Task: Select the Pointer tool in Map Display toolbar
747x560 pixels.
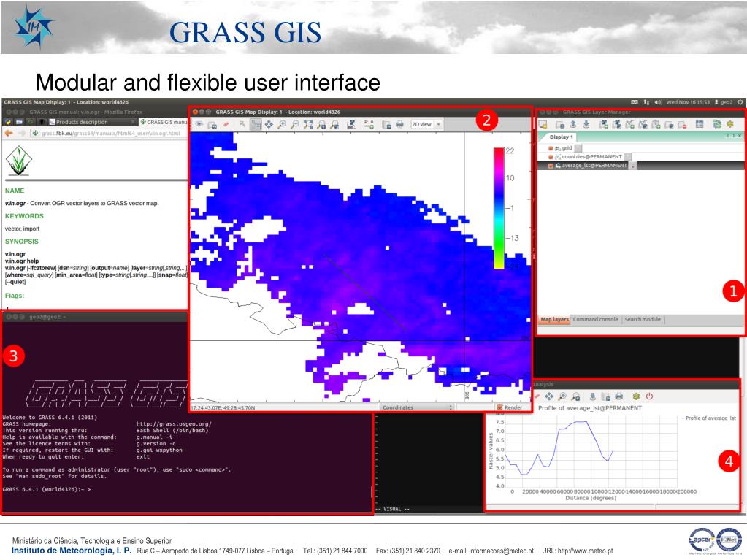Action: (x=242, y=124)
